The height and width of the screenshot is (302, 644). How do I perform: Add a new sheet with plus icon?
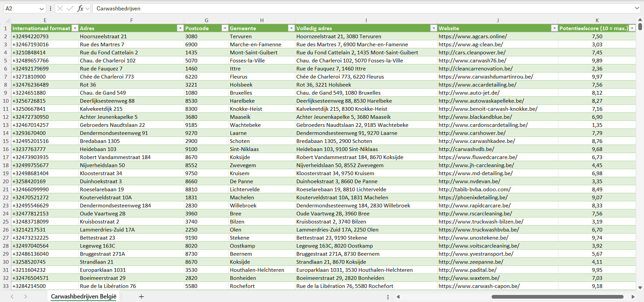[x=141, y=297]
